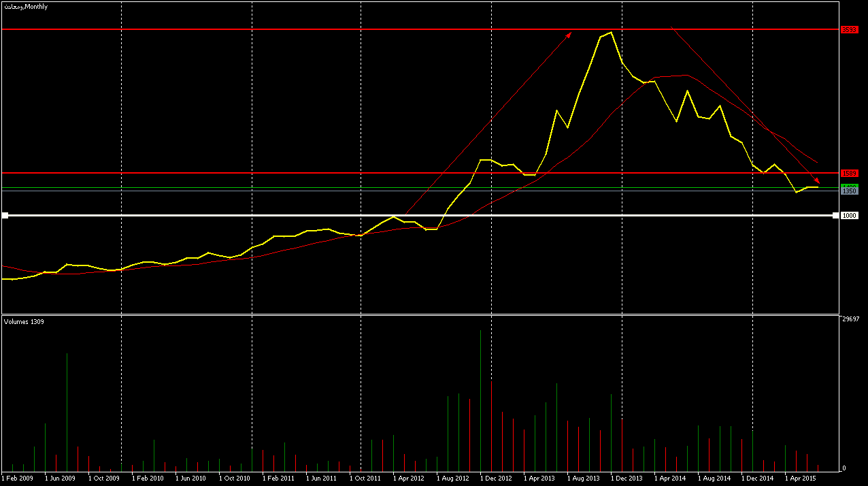
Task: Click the right handle of the white 1000 line
Action: [835, 216]
